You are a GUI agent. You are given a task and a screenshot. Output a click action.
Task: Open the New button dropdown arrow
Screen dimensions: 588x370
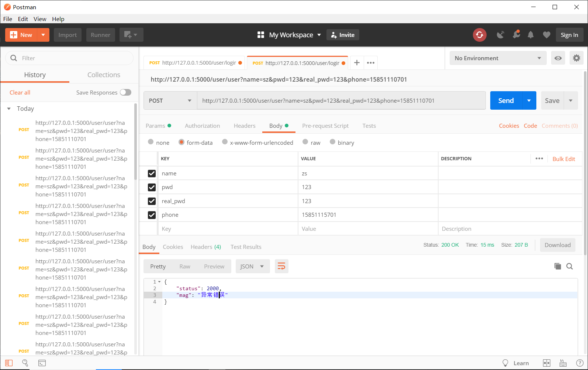pyautogui.click(x=43, y=35)
